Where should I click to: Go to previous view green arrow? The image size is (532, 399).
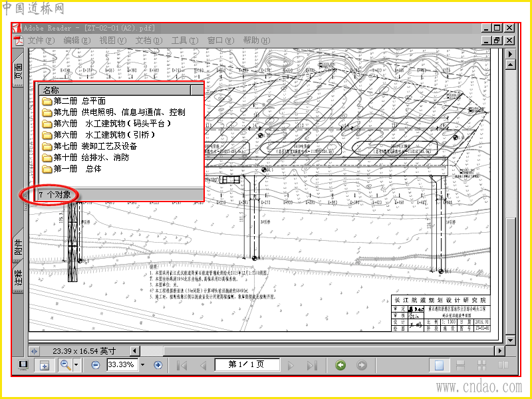point(340,365)
